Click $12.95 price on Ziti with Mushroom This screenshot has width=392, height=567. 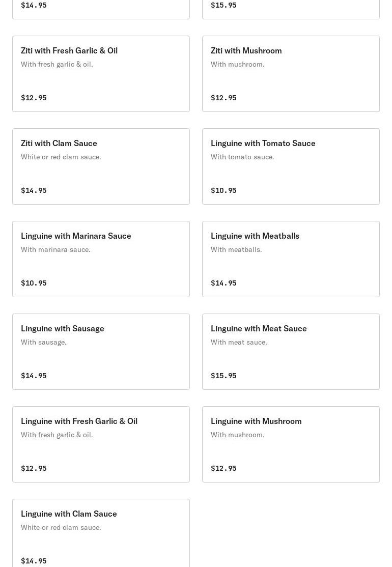coord(223,98)
